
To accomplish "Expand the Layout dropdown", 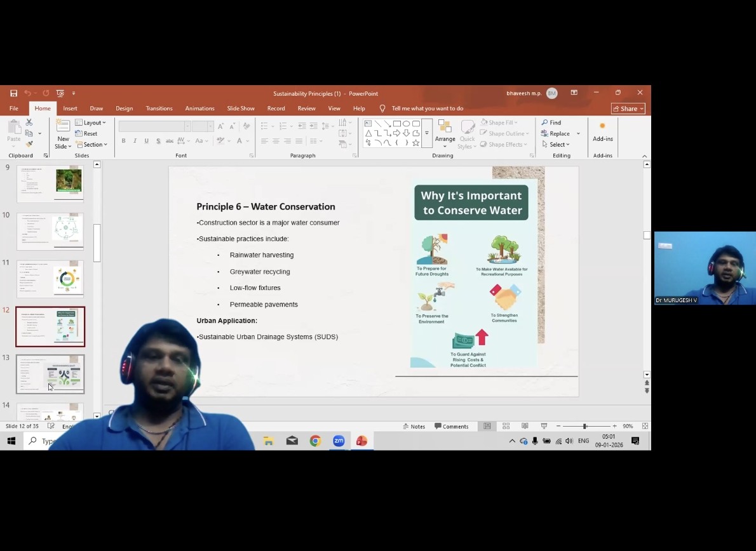I will point(91,123).
